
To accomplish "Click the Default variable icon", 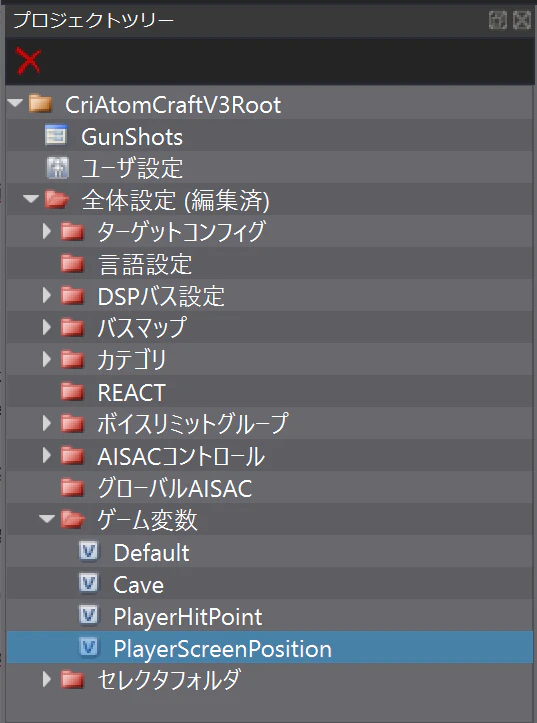I will point(89,551).
